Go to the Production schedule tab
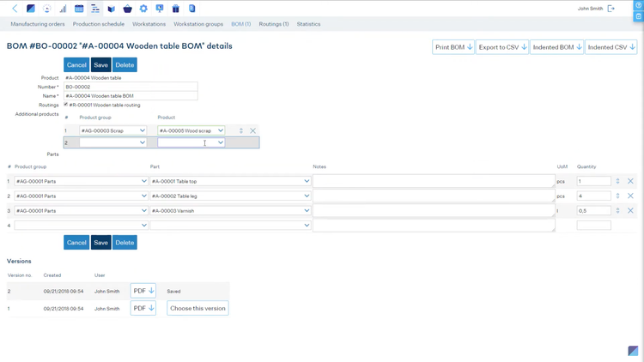Image resolution: width=644 pixels, height=362 pixels. click(x=99, y=24)
